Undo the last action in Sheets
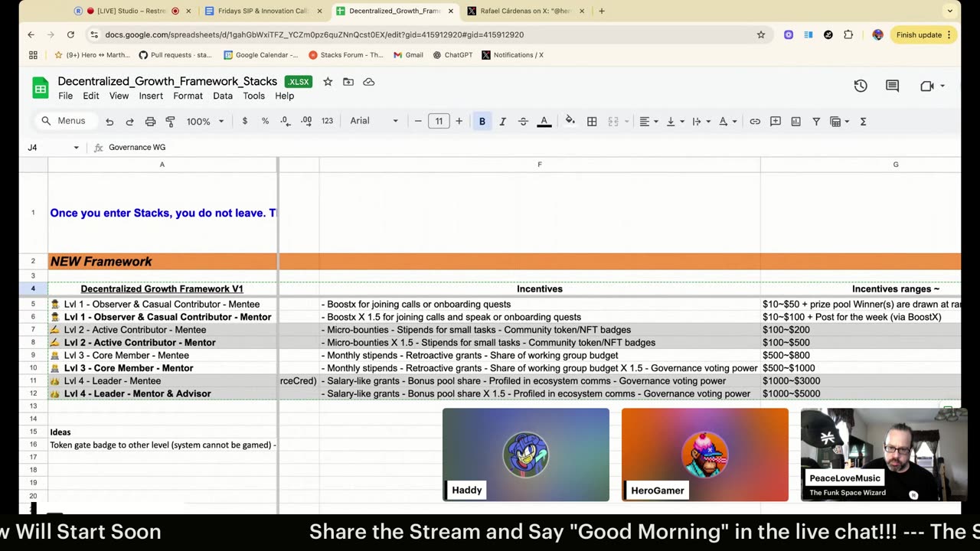980x551 pixels. click(109, 122)
